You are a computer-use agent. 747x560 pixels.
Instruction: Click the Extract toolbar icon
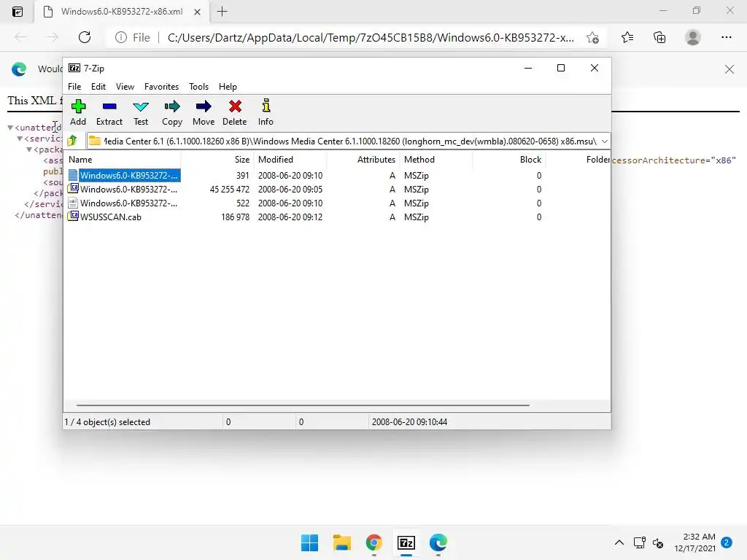[109, 112]
